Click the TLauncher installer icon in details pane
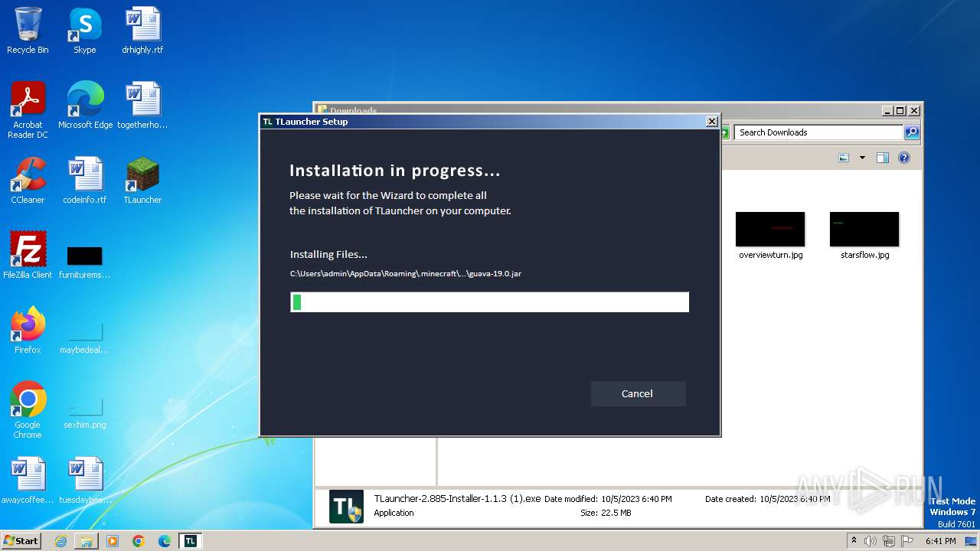This screenshot has width=980, height=551. point(346,506)
